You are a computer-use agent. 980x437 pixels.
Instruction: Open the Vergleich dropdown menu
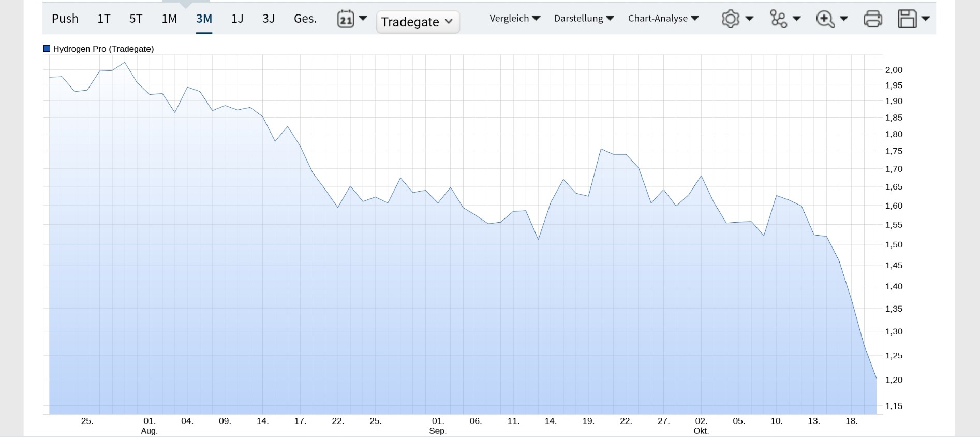click(x=515, y=19)
